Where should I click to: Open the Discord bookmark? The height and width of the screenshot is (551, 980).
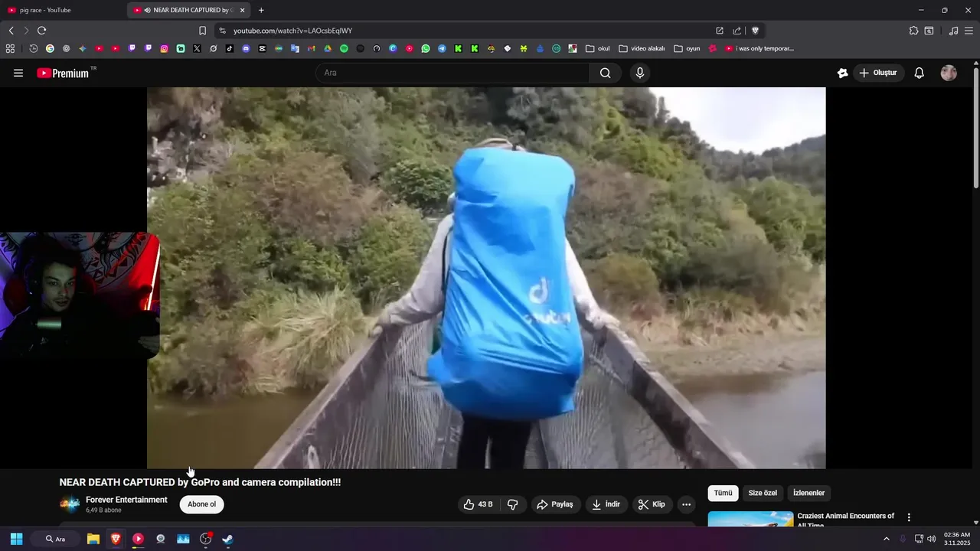246,48
